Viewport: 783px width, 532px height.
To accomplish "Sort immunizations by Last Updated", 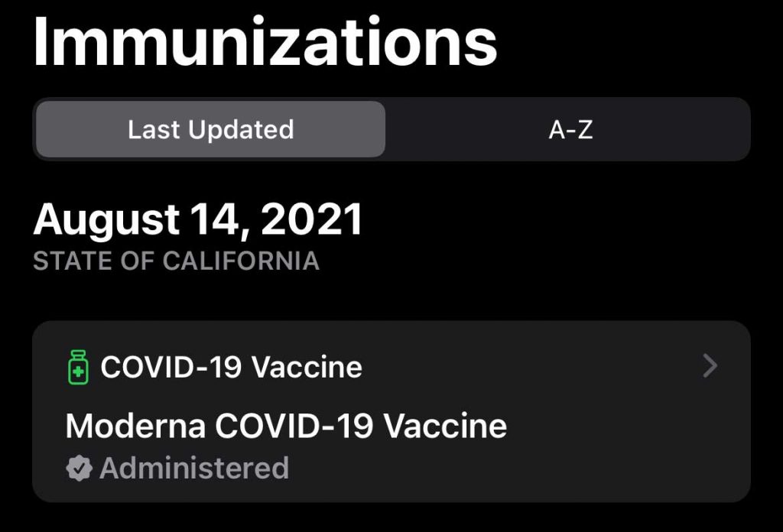I will pos(210,129).
